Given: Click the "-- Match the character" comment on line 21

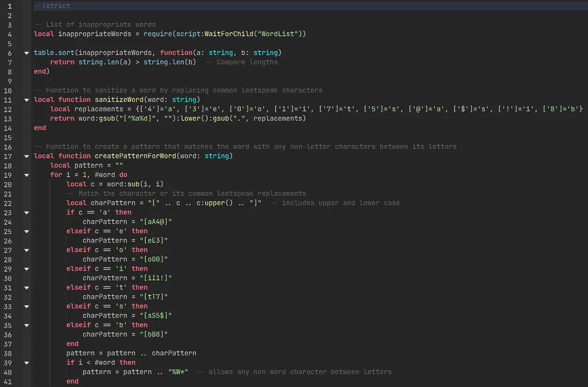Looking at the screenshot, I should tap(186, 194).
